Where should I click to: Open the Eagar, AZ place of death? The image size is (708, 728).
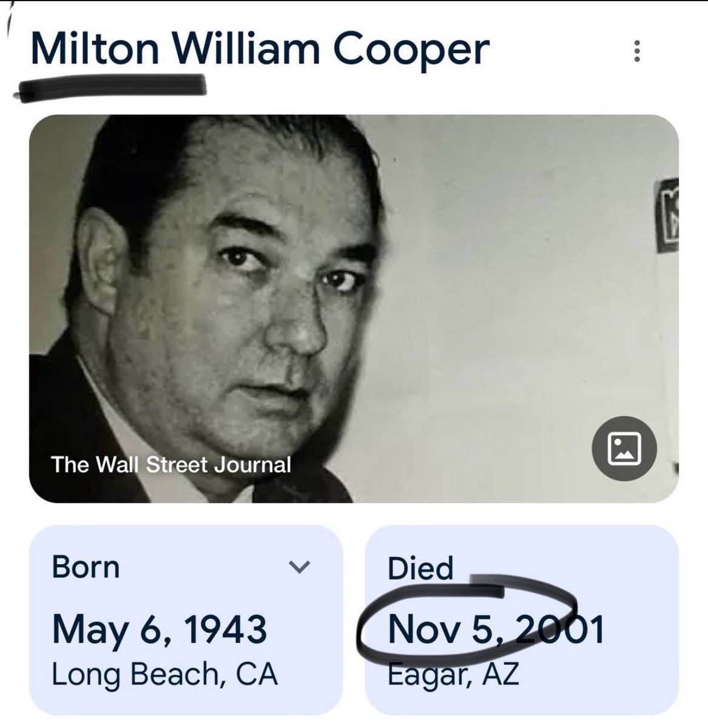point(453,675)
